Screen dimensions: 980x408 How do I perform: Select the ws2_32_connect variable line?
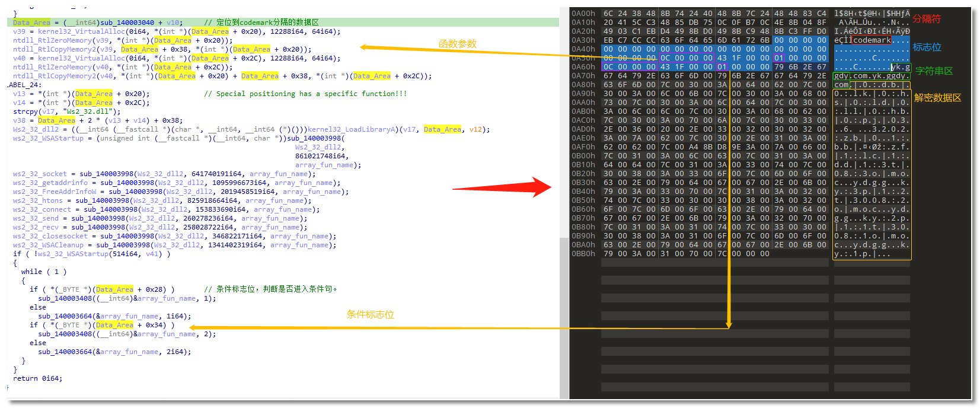coord(42,209)
